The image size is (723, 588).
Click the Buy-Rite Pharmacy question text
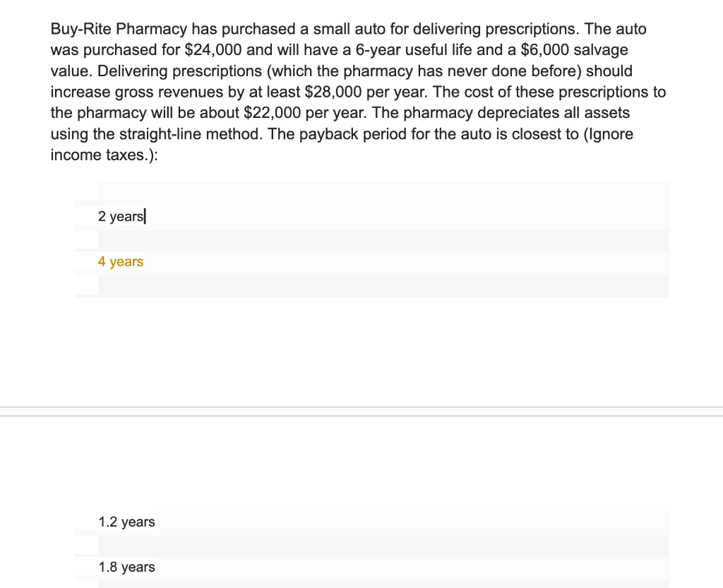click(353, 92)
